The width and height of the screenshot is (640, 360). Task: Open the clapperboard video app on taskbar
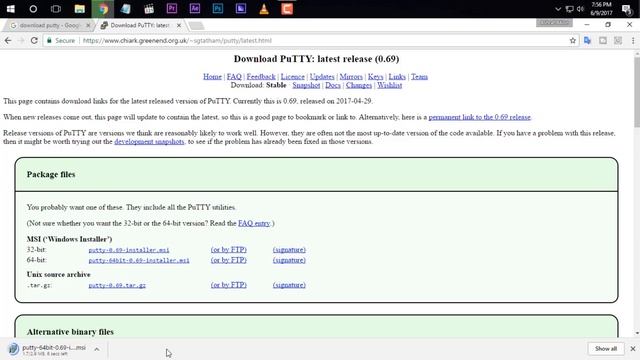click(x=149, y=9)
